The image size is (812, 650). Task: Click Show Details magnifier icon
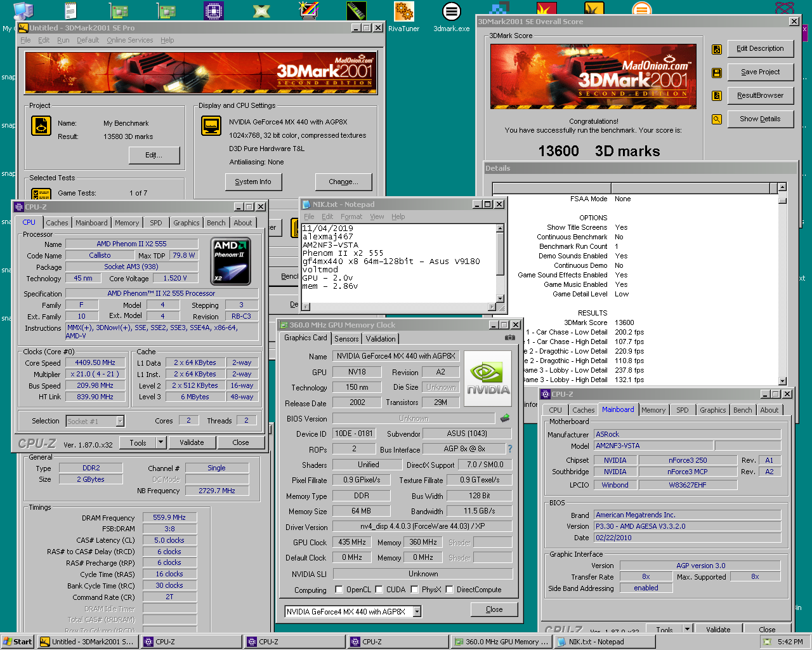tap(717, 119)
